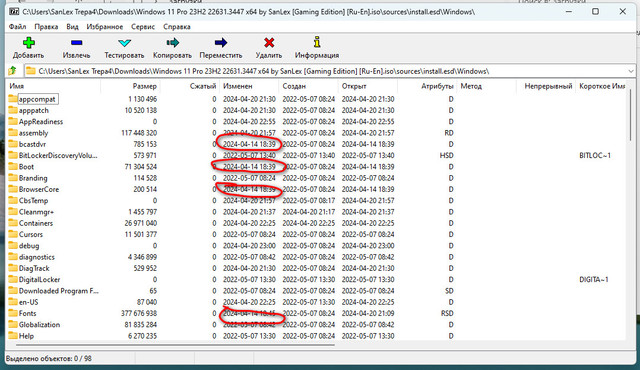Select the Fonts folder icon
Screen dimensions: 640x370
13,313
